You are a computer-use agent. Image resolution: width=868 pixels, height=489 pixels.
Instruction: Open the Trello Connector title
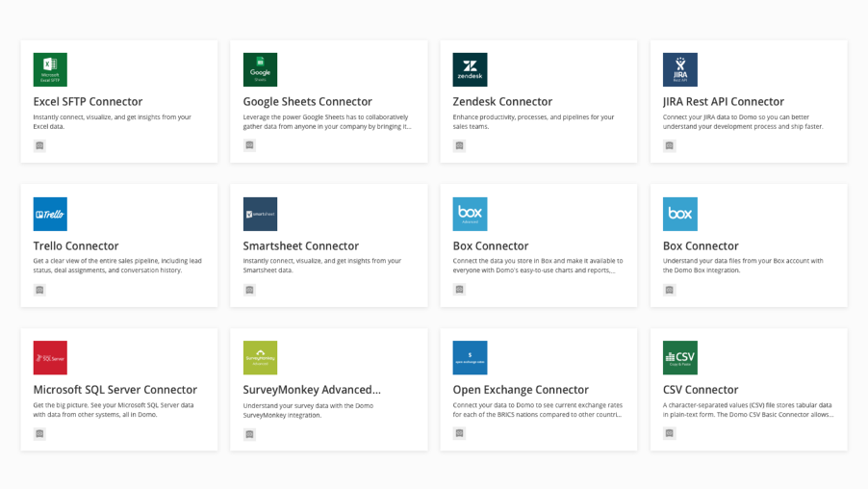(76, 245)
